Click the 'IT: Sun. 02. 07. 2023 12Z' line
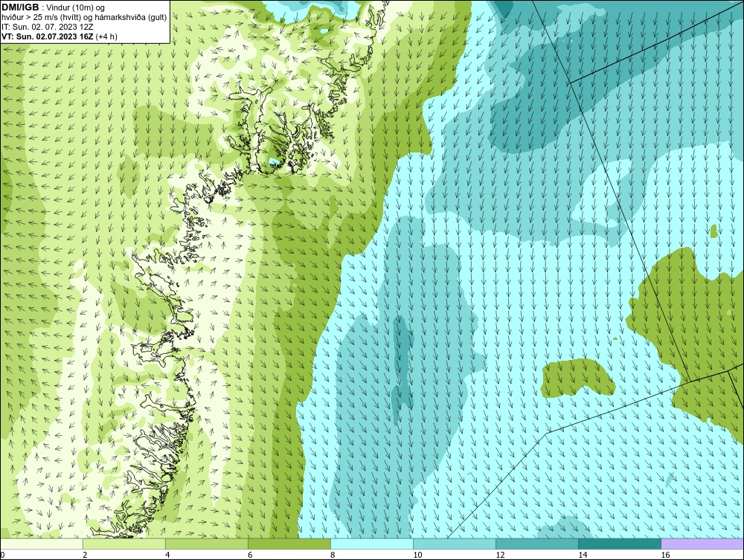This screenshot has width=744, height=560. 48,27
